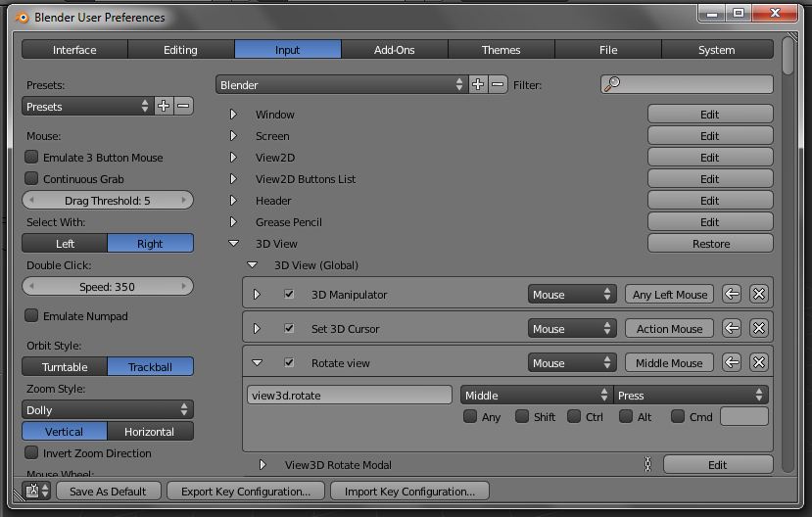The height and width of the screenshot is (517, 812).
Task: Delete the Set 3D Cursor keymap item
Action: (x=759, y=328)
